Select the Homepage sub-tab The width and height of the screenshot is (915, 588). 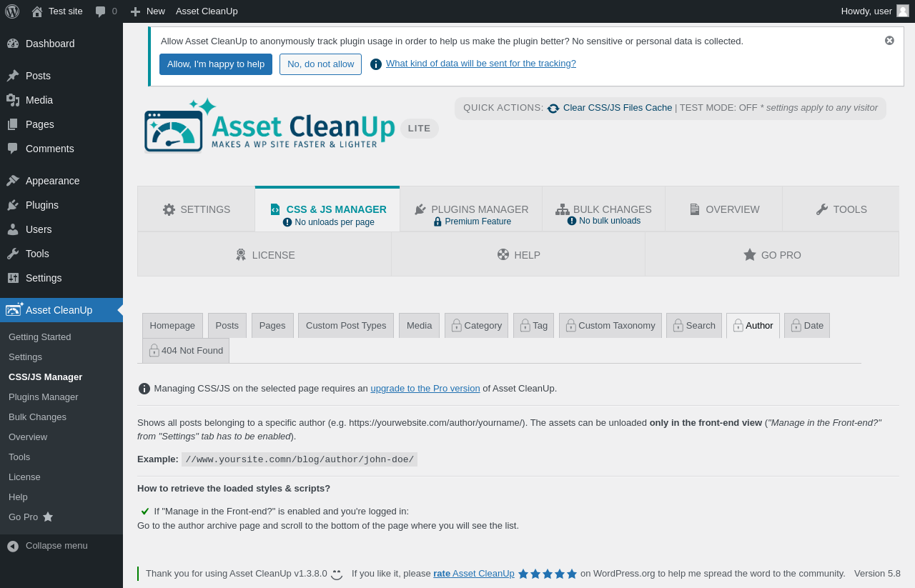pyautogui.click(x=172, y=326)
